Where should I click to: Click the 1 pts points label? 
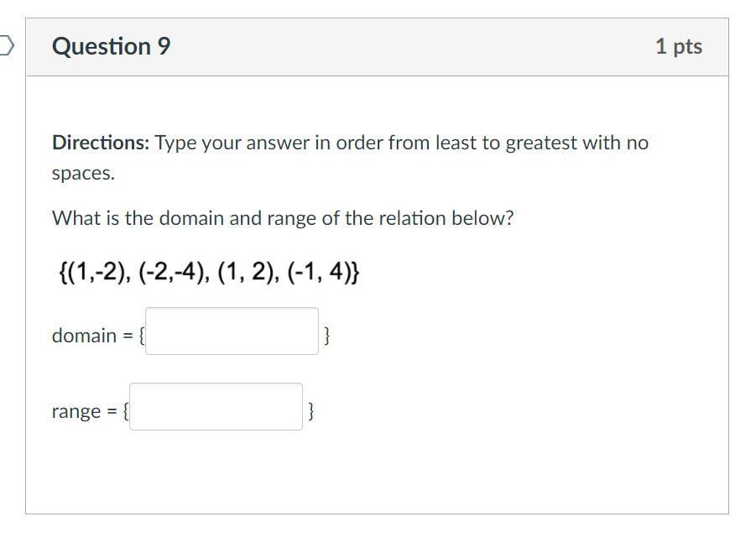pos(678,46)
